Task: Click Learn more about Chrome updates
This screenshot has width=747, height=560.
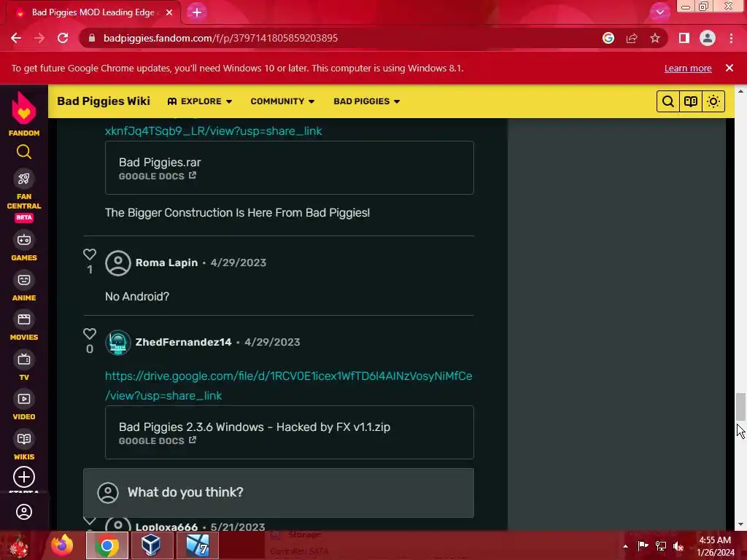Action: pyautogui.click(x=688, y=68)
